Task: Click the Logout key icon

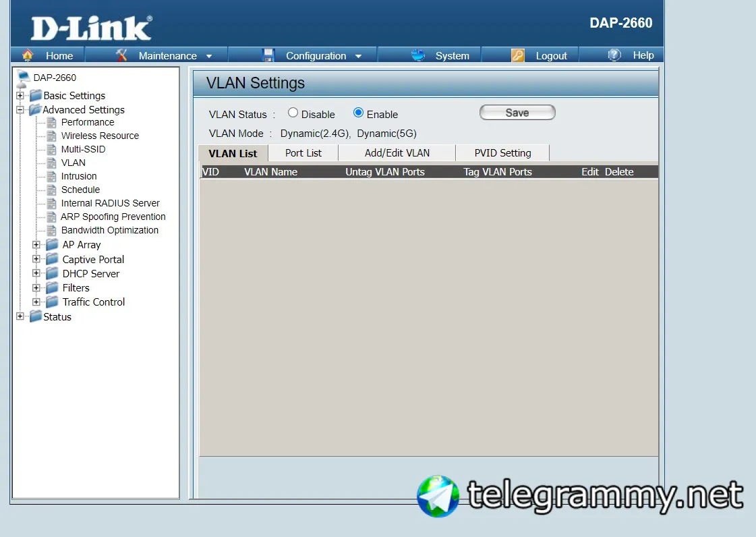Action: tap(518, 55)
